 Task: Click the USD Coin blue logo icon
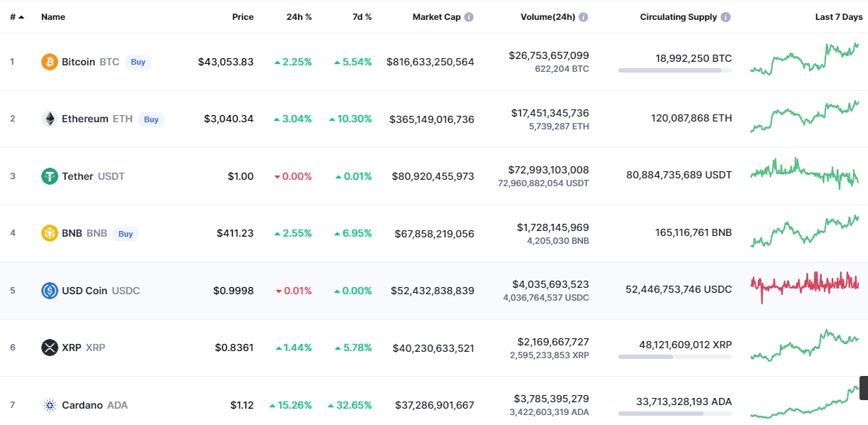[49, 291]
